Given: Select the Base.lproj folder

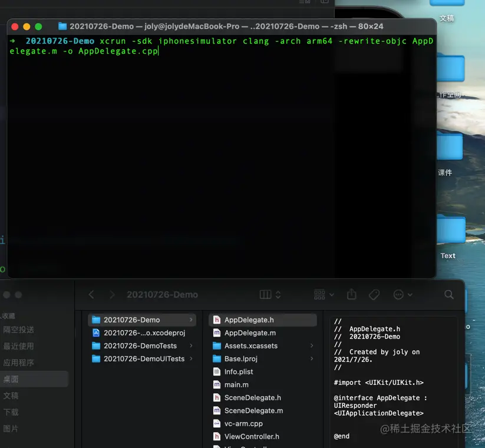Looking at the screenshot, I should coord(263,359).
